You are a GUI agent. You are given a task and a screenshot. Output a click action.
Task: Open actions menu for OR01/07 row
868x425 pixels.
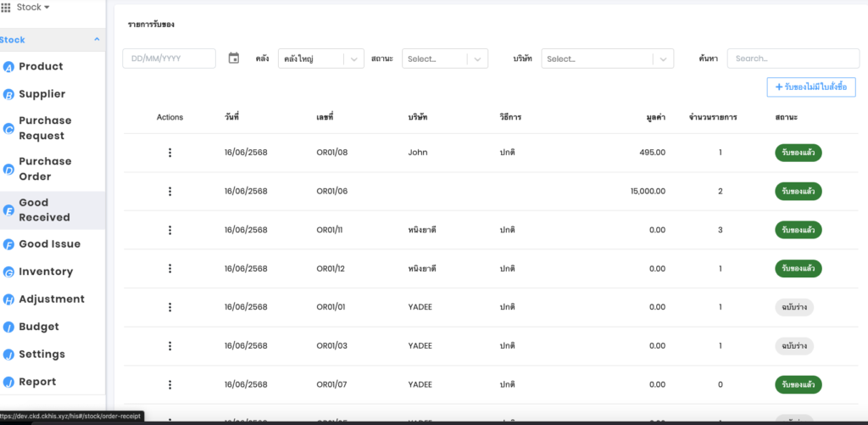(170, 384)
